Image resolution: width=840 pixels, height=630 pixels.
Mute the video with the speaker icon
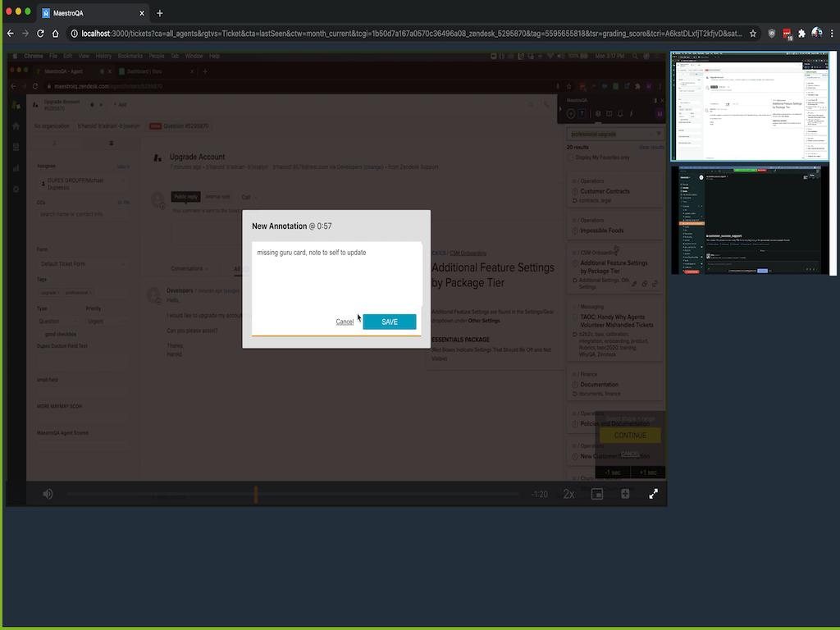point(48,494)
